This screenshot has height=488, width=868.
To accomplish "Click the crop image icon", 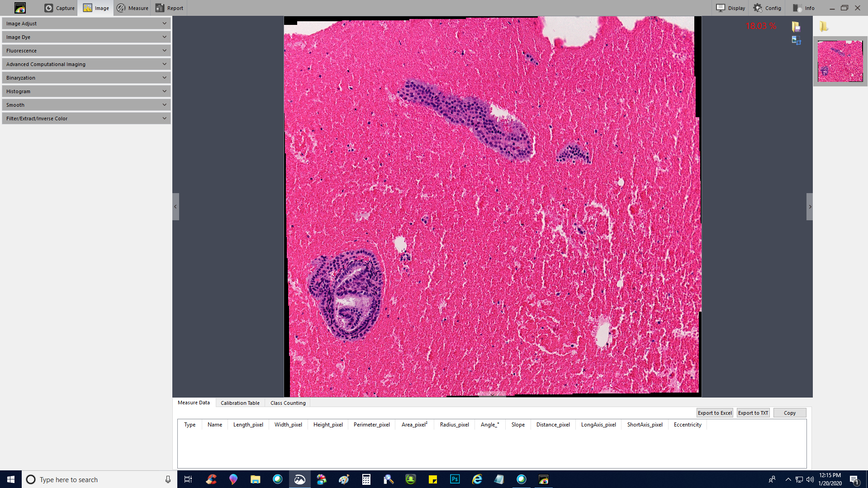I will (x=796, y=41).
